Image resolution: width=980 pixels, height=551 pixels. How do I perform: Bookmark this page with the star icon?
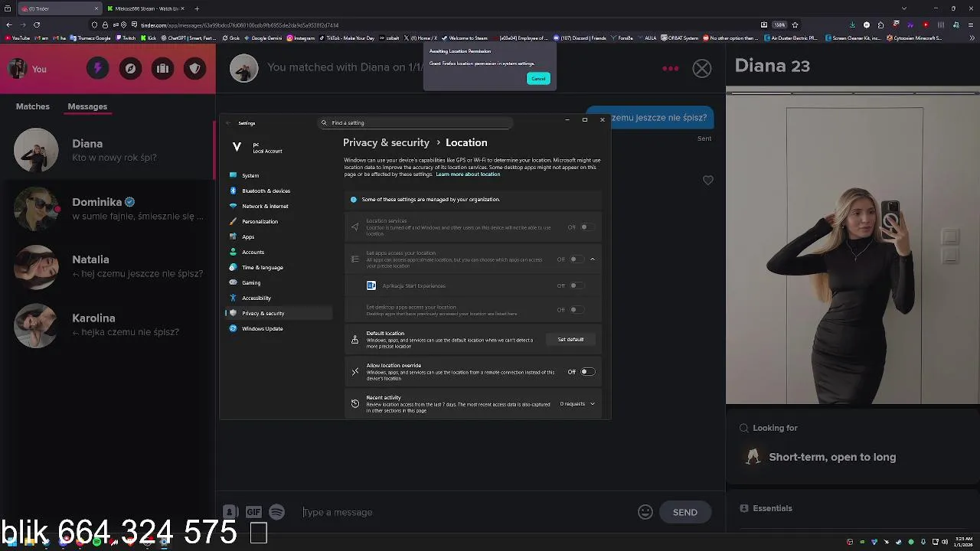click(x=795, y=24)
